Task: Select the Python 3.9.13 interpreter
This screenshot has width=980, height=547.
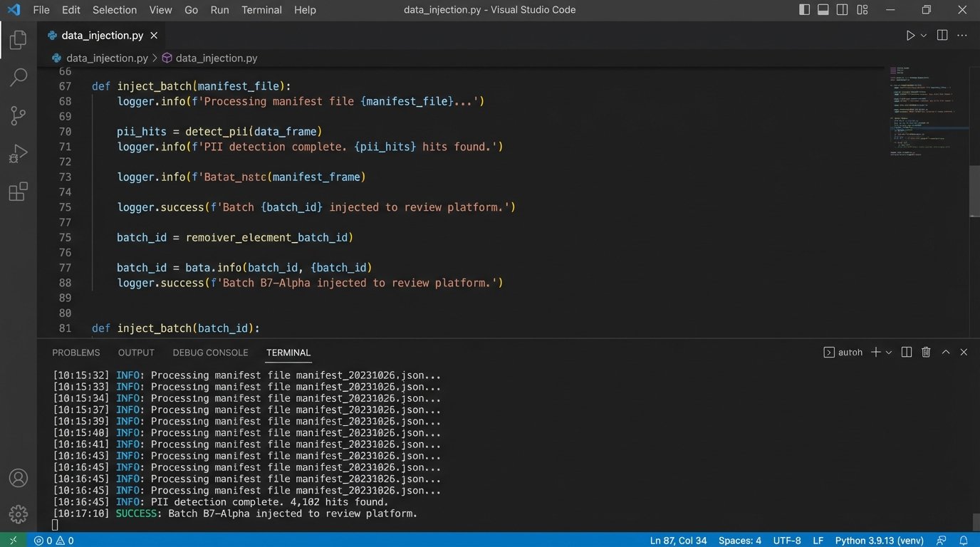Action: pos(879,540)
